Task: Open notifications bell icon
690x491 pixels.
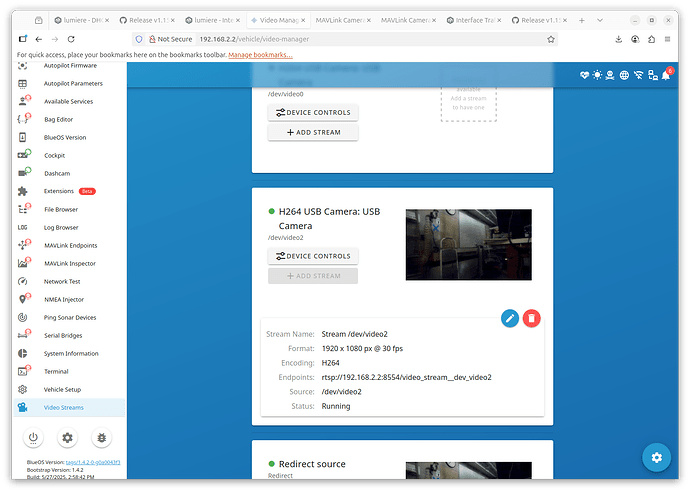Action: click(x=666, y=76)
